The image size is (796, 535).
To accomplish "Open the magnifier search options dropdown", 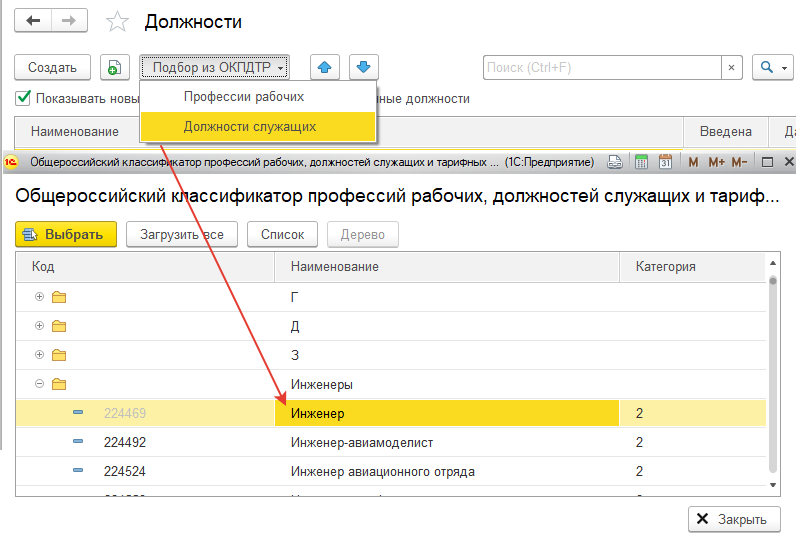I will pyautogui.click(x=770, y=67).
